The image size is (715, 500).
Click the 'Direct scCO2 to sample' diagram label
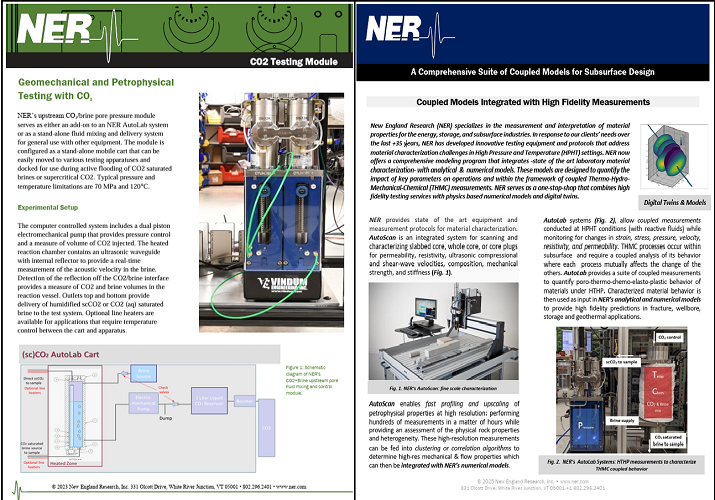click(34, 381)
